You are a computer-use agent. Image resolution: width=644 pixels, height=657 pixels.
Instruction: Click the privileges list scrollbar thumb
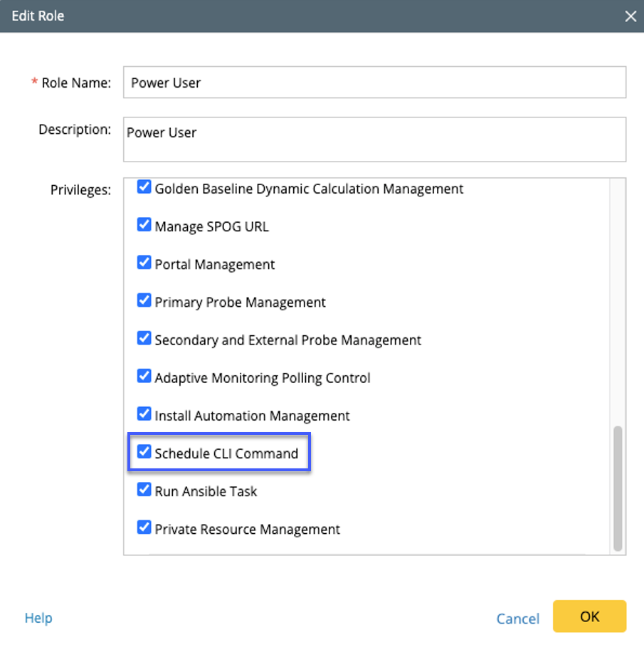[618, 488]
